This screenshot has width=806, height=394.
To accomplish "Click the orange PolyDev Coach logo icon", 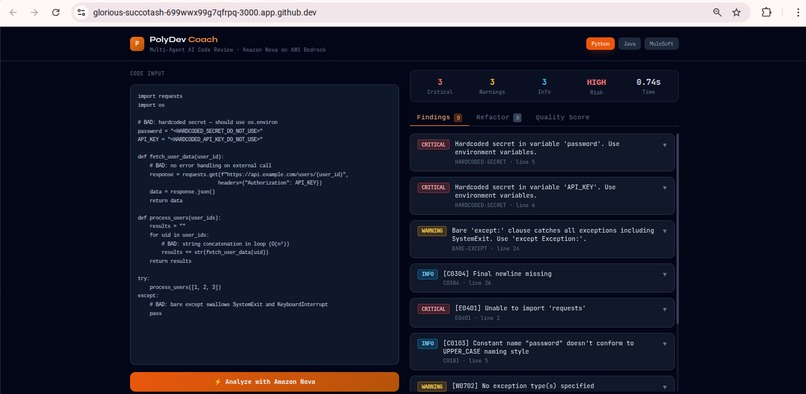I will [137, 44].
